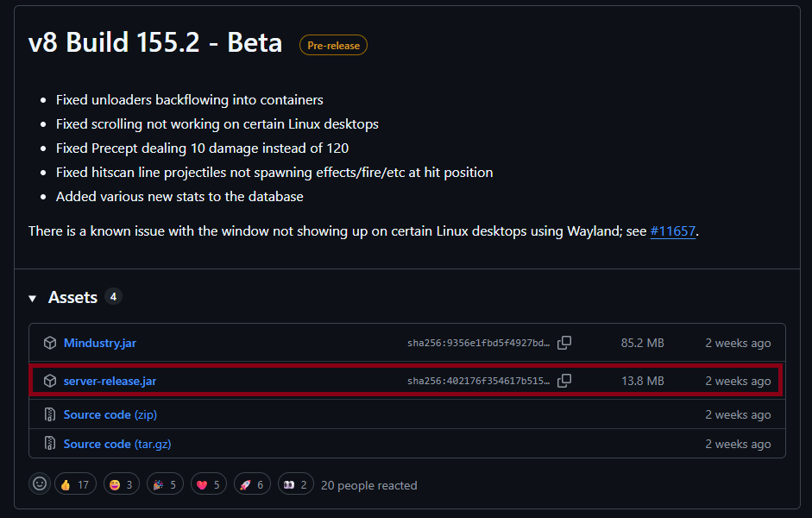
Task: Click the package icon beside Mindustry.jar
Action: (50, 343)
